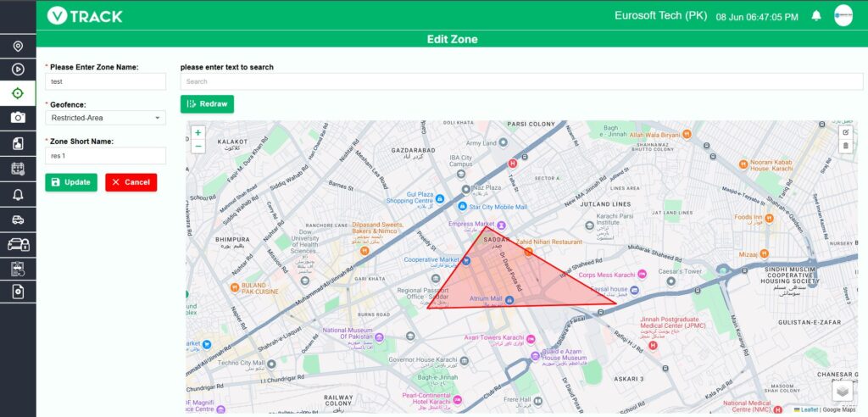Click Regional Passport Office marker
868x417 pixels.
coord(436,280)
